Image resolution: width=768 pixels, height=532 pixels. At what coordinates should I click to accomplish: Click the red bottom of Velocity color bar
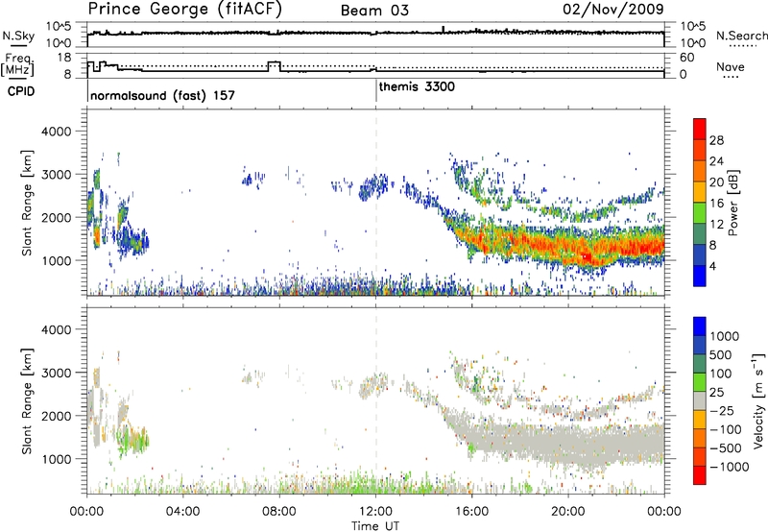(700, 475)
